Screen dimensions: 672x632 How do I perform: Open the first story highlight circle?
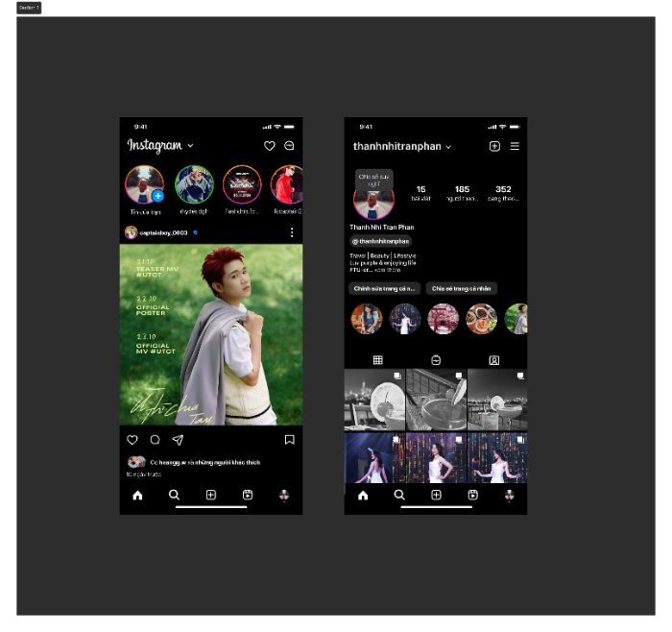367,319
